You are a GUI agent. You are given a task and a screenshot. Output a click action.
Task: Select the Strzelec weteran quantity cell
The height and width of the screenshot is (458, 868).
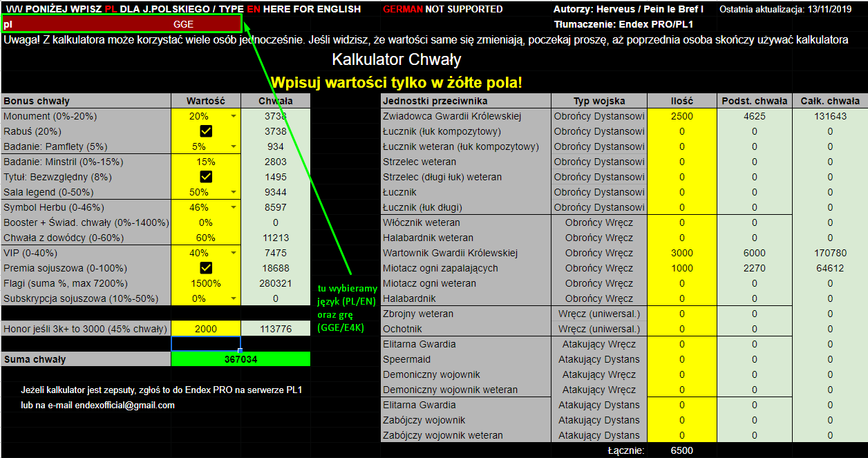click(682, 162)
